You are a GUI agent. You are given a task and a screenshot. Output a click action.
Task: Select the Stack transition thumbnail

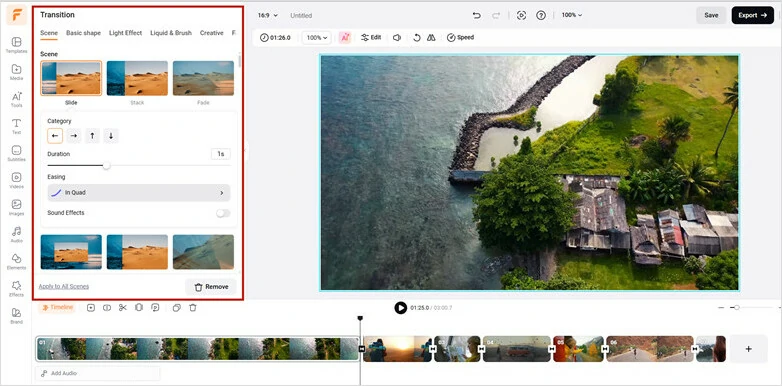point(137,78)
